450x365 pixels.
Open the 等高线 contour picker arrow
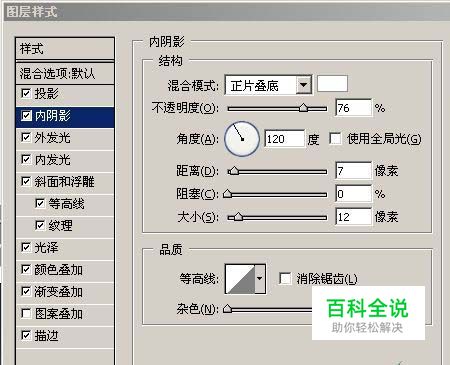tap(260, 278)
